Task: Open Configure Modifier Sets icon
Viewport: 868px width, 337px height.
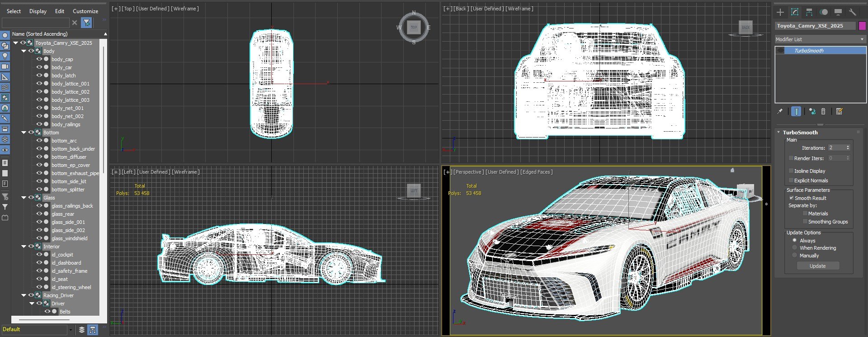Action: point(840,111)
